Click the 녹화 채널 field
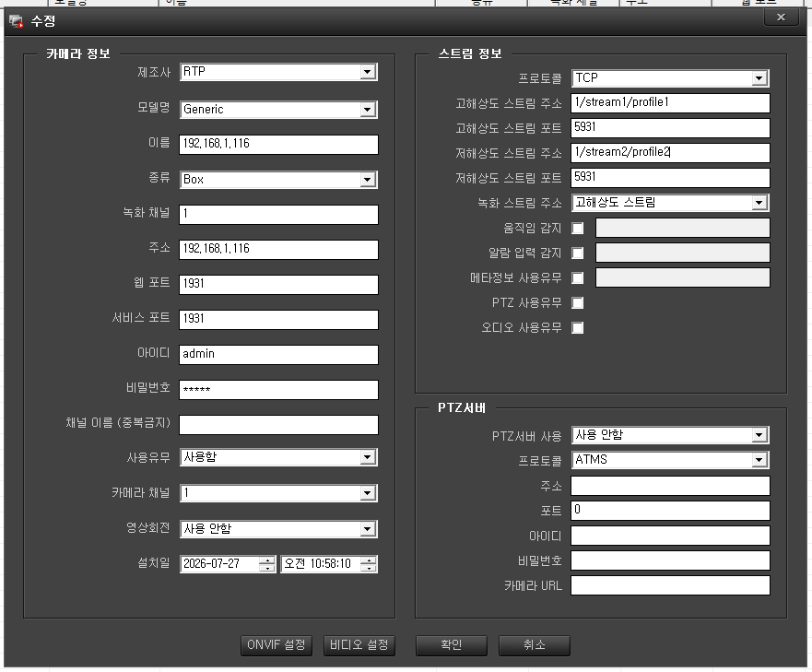 [278, 215]
